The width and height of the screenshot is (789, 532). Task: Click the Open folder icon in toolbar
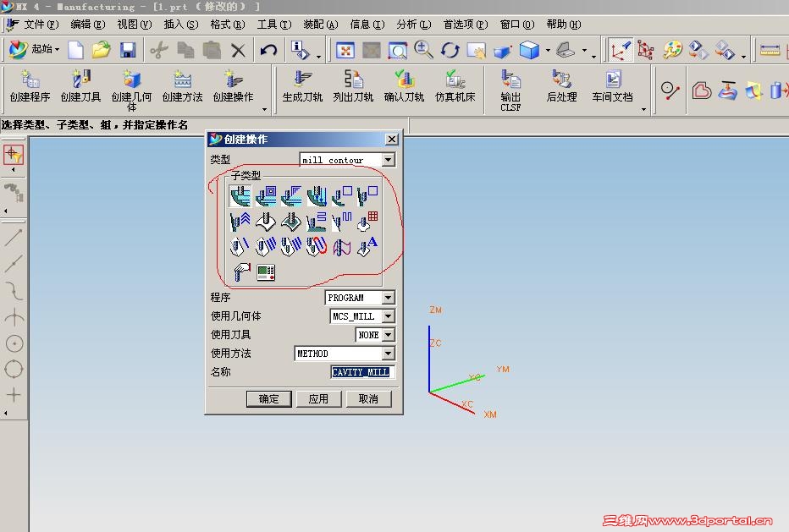(101, 50)
